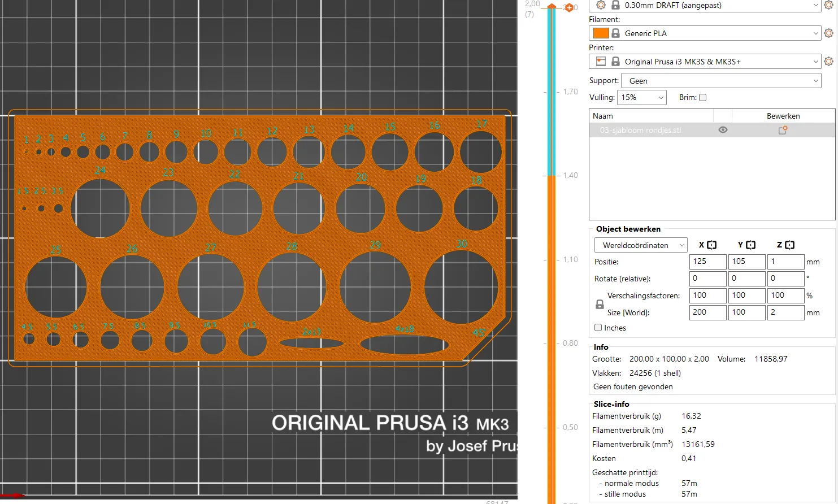This screenshot has height=504, width=838.
Task: Click the Positie X input showing 125
Action: coord(707,261)
